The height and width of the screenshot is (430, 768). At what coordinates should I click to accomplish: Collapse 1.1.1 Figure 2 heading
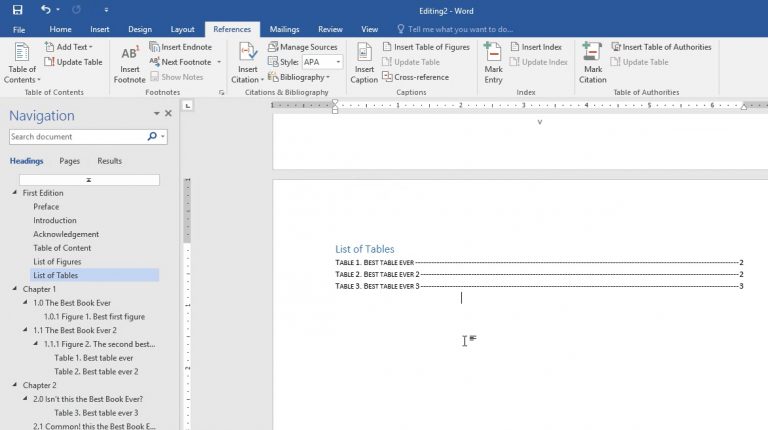click(x=36, y=344)
